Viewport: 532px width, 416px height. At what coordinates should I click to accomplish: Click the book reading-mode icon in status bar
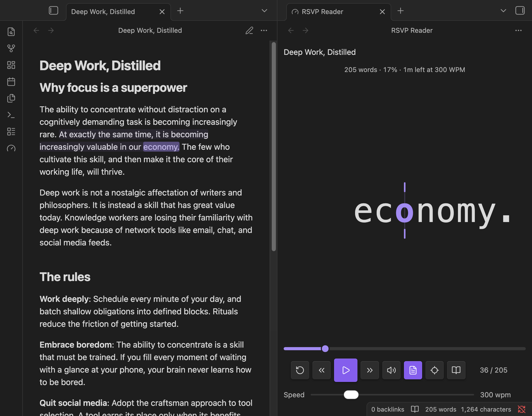(415, 409)
